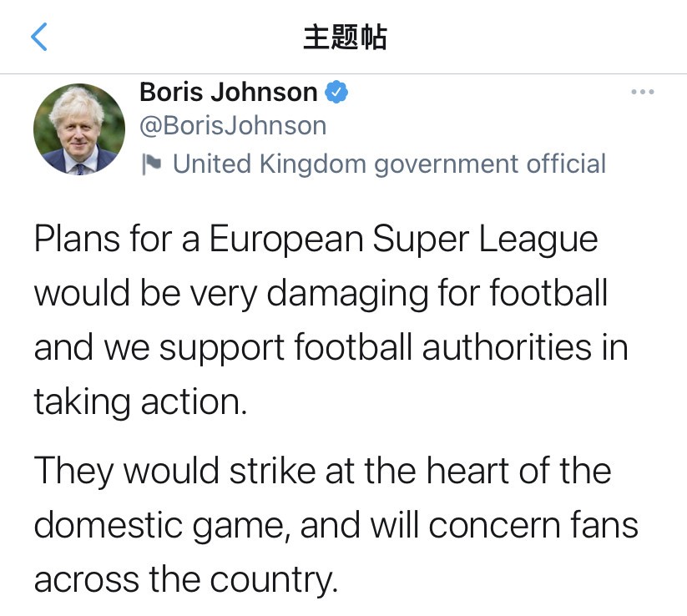The image size is (687, 616).
Task: Tap the words "domestic game" in tweet
Action: 161,526
